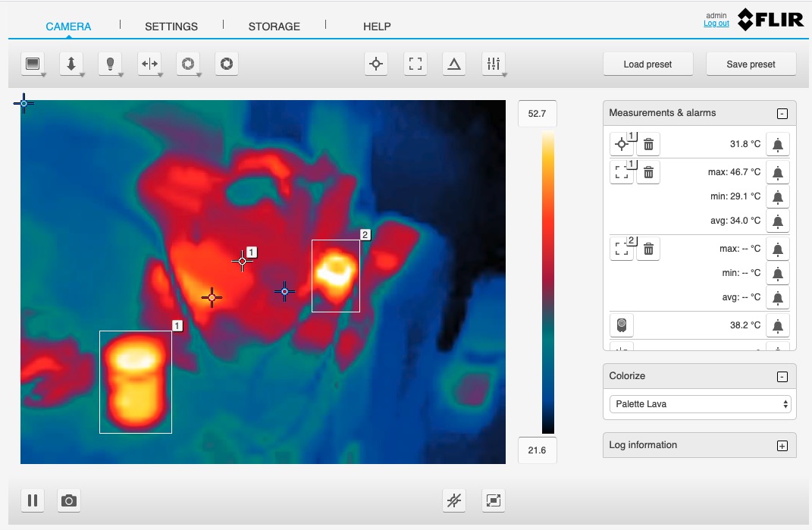
Task: Select the region box measurement tool
Action: [415, 64]
